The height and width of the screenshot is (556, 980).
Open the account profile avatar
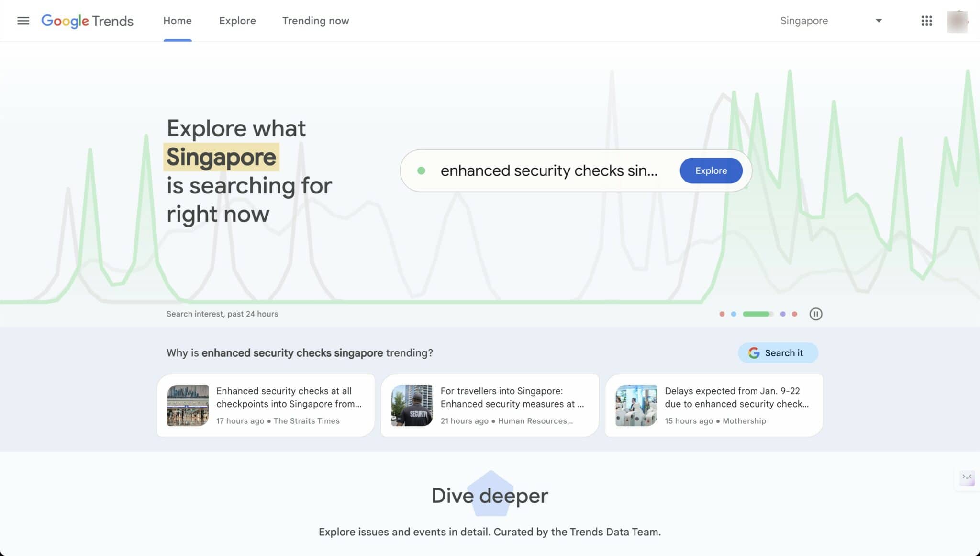pos(957,21)
